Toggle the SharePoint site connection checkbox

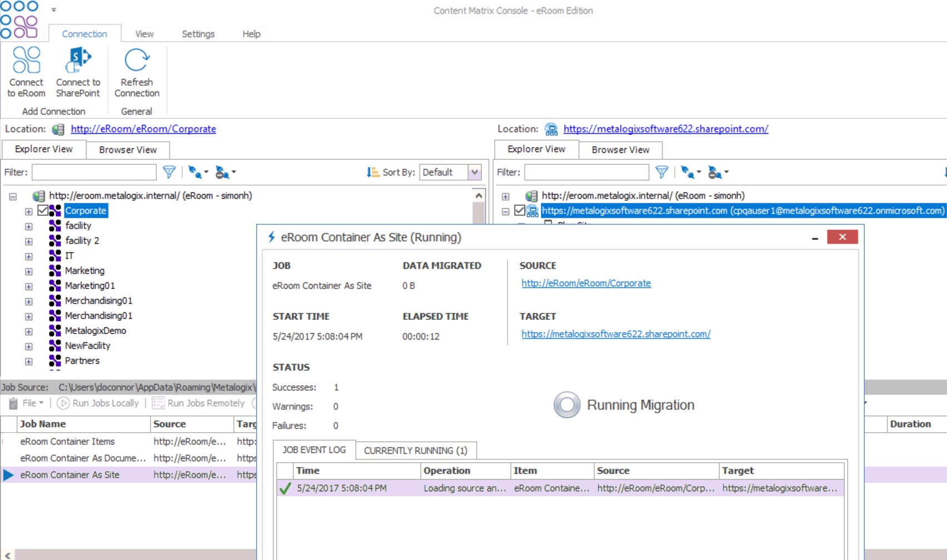click(x=520, y=211)
